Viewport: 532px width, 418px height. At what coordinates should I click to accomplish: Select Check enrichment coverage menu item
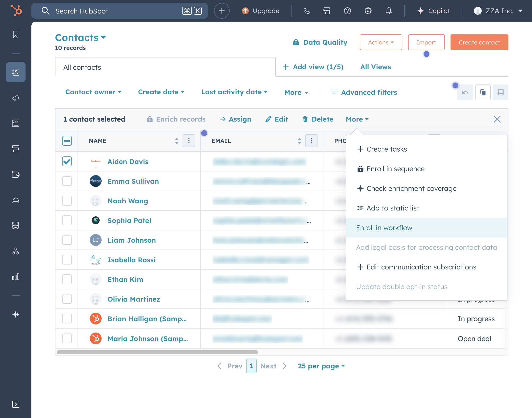click(426, 188)
